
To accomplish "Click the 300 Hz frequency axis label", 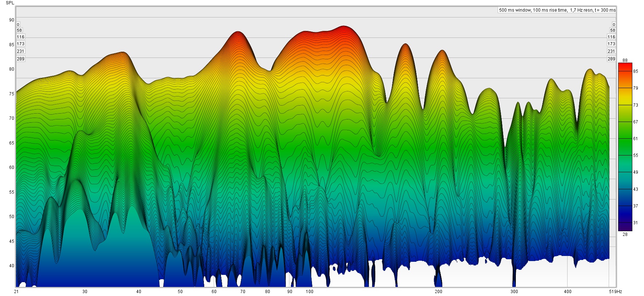I will point(514,292).
